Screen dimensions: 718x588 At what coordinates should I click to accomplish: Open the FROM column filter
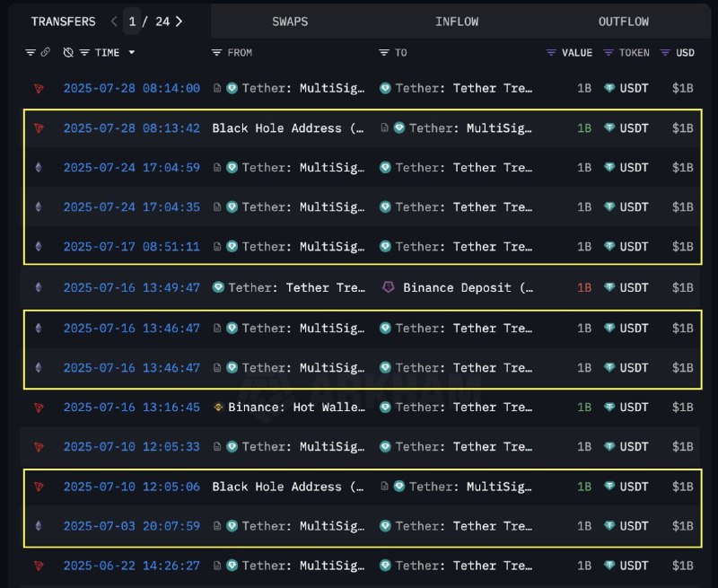(216, 53)
